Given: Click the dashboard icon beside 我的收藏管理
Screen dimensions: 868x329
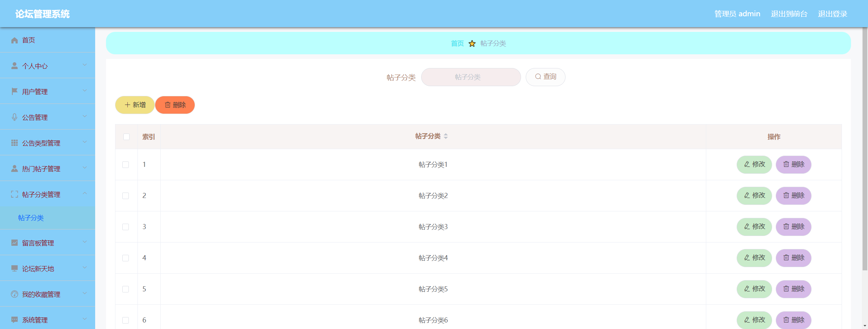Looking at the screenshot, I should click(x=14, y=294).
